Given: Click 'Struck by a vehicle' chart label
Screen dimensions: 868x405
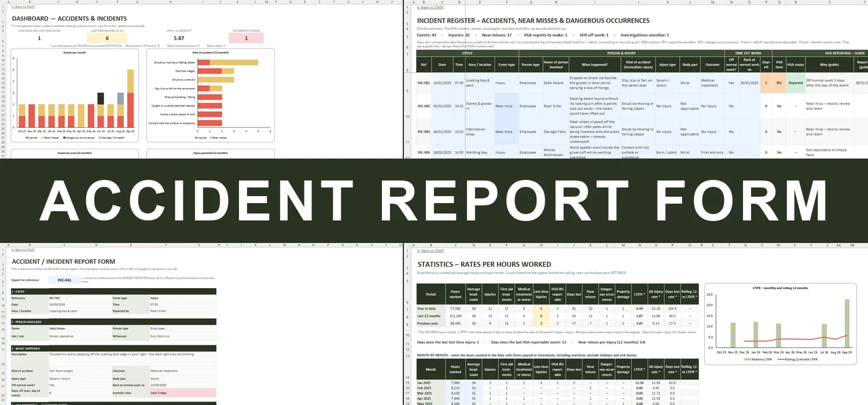Looking at the screenshot, I should (x=185, y=79).
